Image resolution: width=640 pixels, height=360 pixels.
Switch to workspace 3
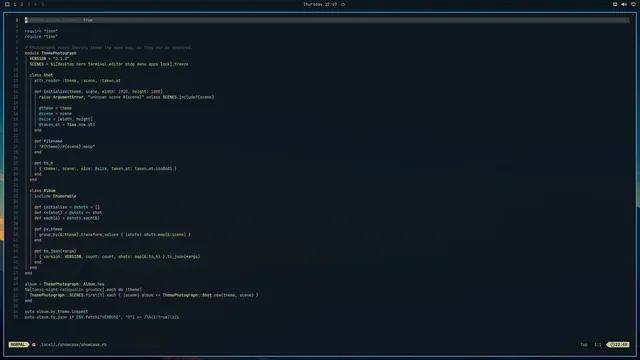[29, 4]
